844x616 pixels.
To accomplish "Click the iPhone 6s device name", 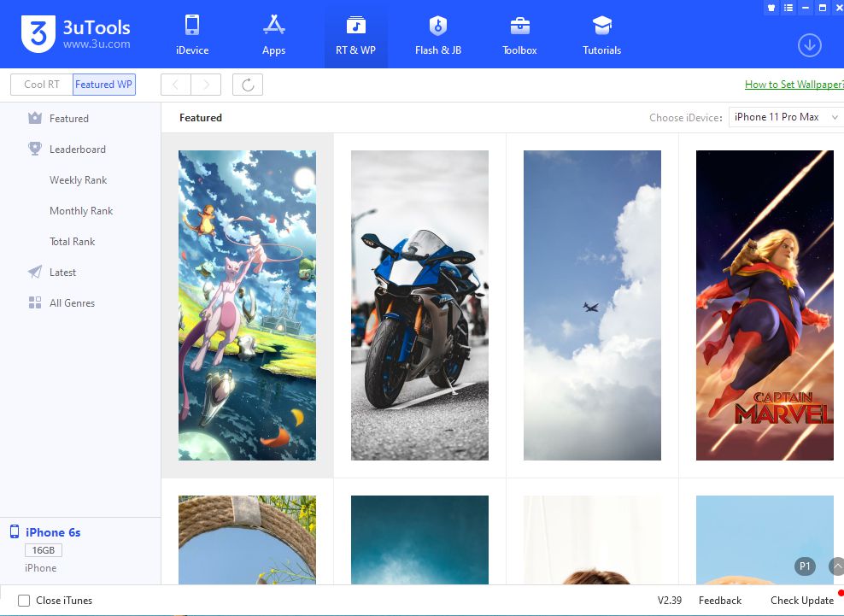I will tap(53, 532).
